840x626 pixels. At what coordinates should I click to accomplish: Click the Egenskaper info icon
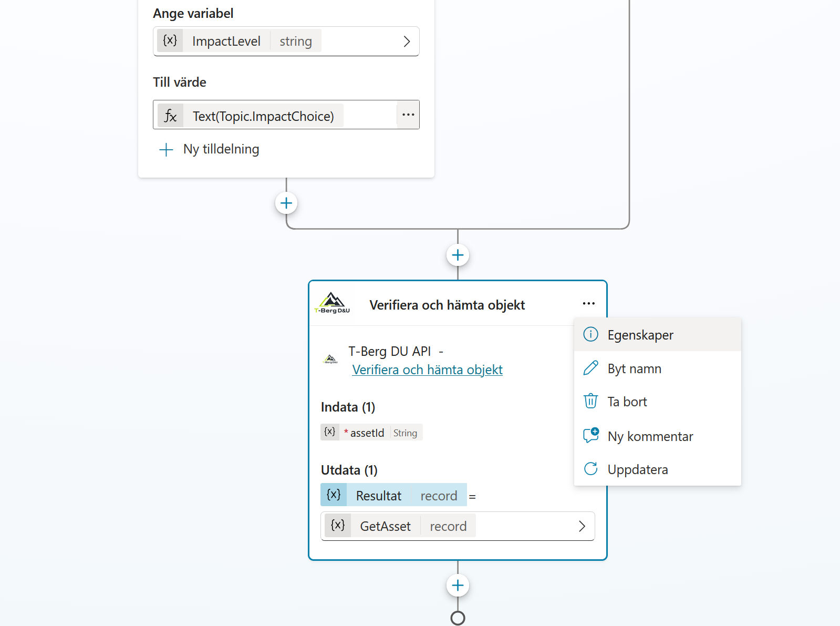[590, 334]
